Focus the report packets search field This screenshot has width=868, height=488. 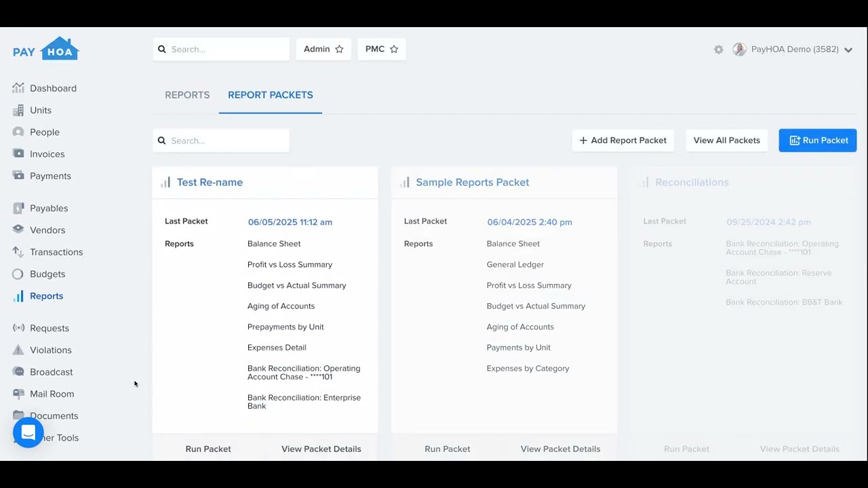221,140
